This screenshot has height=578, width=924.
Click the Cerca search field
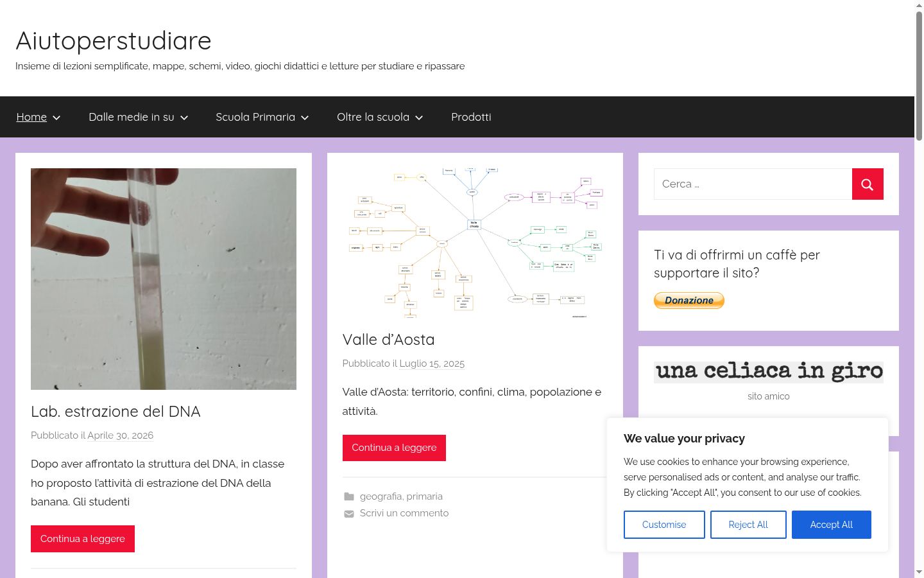753,184
